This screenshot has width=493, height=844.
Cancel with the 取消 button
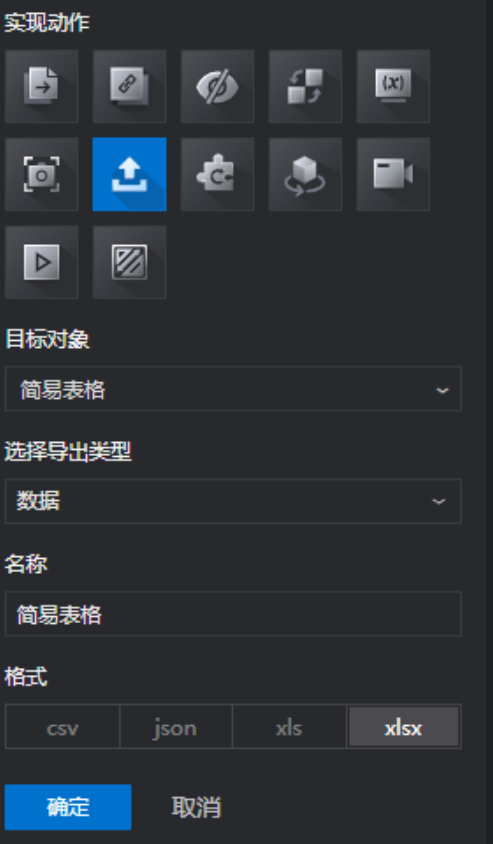(196, 807)
